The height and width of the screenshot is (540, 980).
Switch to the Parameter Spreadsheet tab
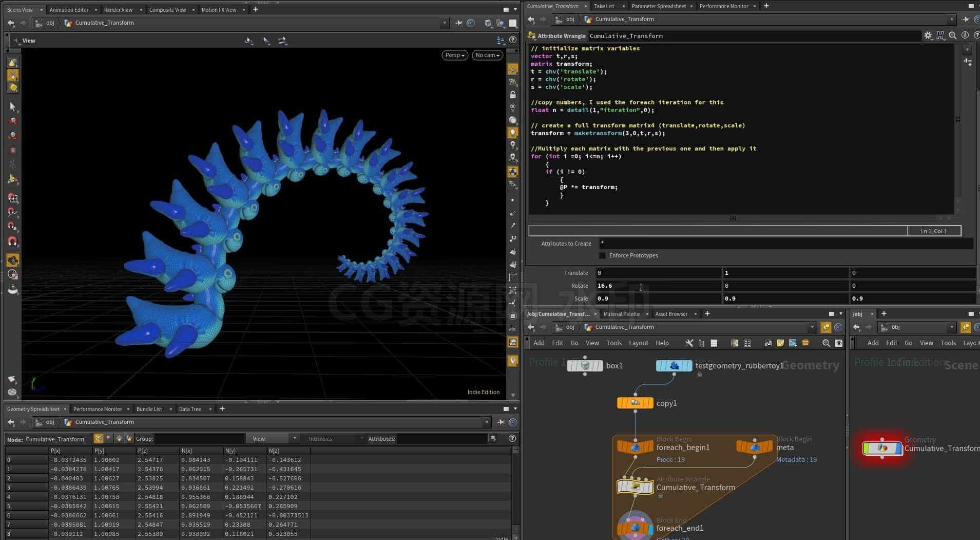coord(659,6)
